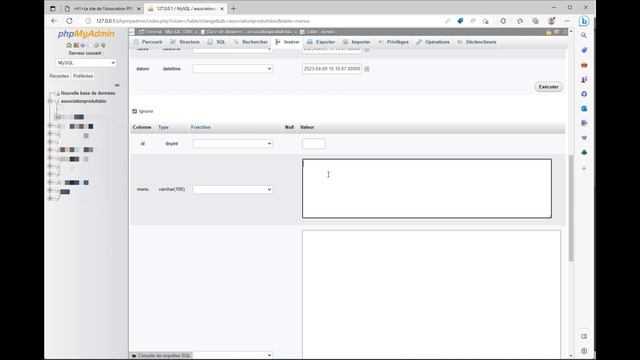
Task: Click the browser back arrow
Action: (54, 21)
